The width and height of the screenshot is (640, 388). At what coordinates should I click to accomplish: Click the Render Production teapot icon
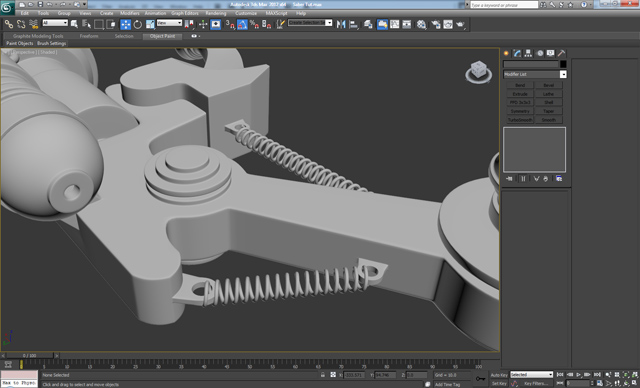point(460,24)
